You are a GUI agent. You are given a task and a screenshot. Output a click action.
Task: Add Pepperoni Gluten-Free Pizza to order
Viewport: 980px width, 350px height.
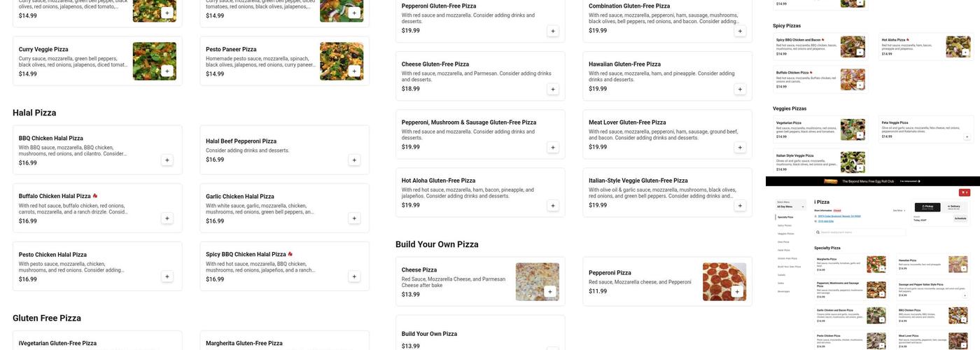pyautogui.click(x=552, y=31)
